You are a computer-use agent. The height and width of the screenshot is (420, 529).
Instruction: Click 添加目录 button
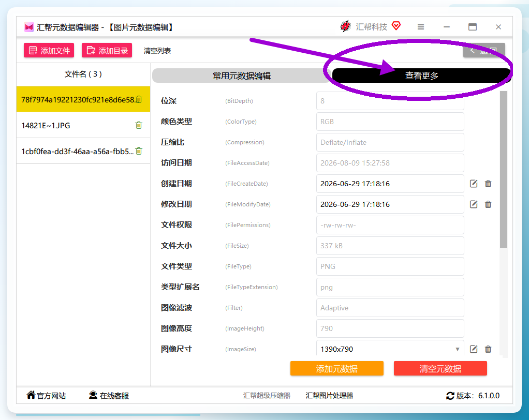pyautogui.click(x=107, y=51)
